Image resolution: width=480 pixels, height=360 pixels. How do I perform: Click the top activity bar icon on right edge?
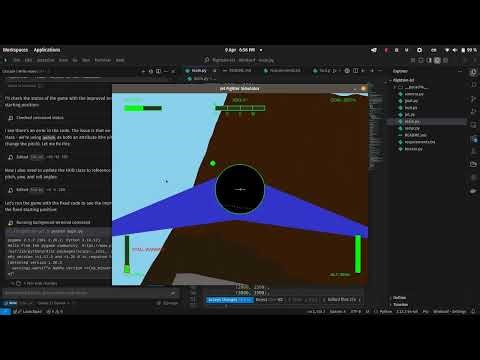coord(473,72)
